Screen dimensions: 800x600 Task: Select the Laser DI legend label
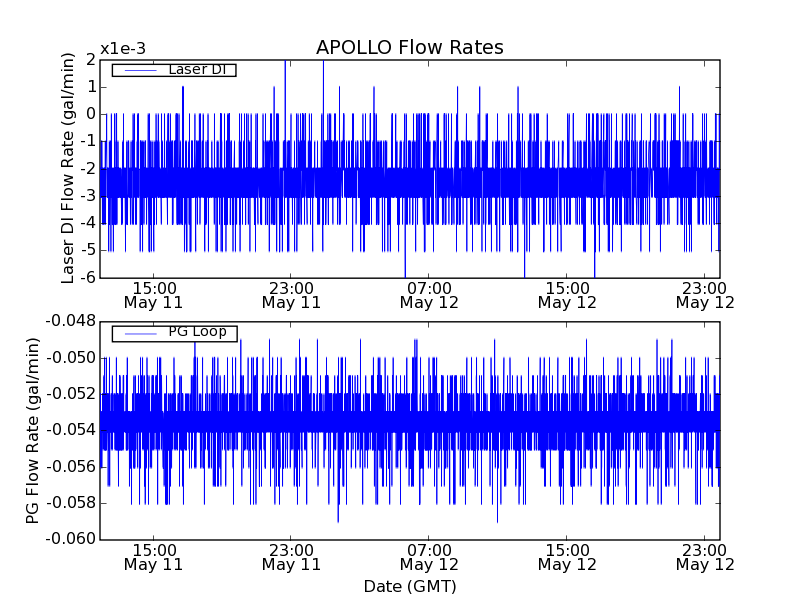tap(200, 69)
